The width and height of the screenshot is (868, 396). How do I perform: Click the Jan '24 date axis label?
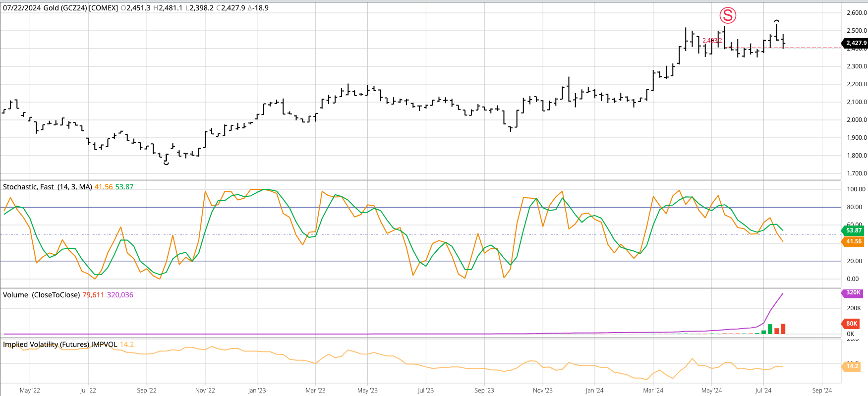point(594,391)
